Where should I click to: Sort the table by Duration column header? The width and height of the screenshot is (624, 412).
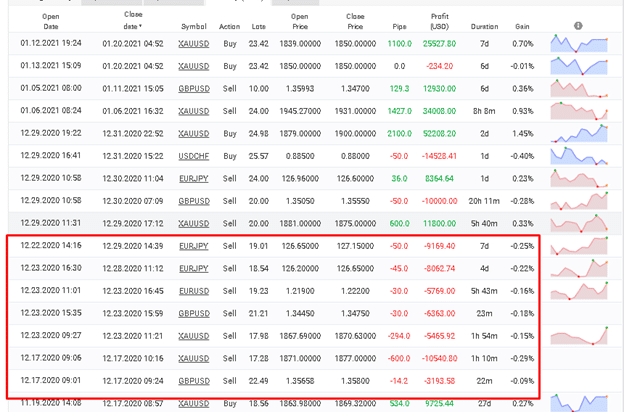click(x=484, y=27)
